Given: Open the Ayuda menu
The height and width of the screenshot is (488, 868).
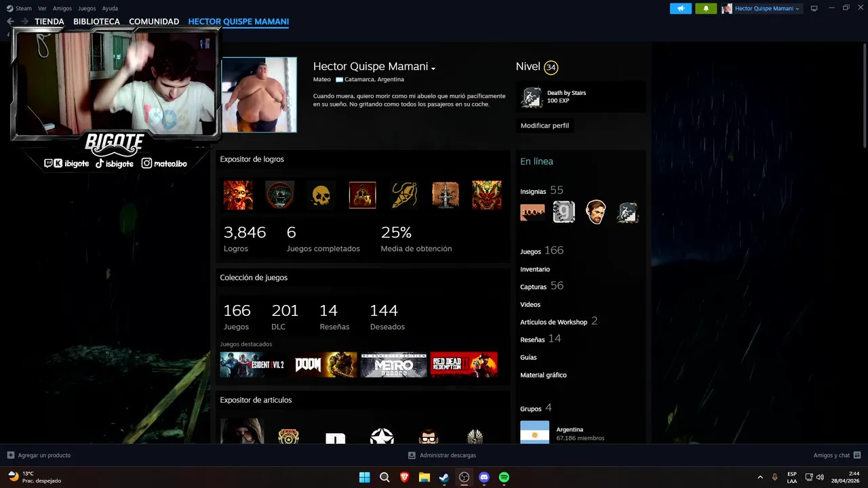Looking at the screenshot, I should (110, 8).
